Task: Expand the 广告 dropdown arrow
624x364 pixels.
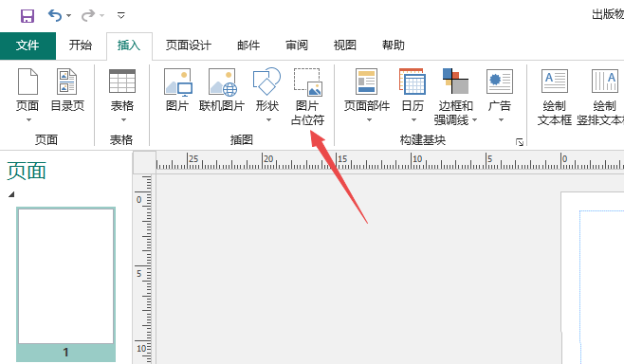Action: point(501,119)
